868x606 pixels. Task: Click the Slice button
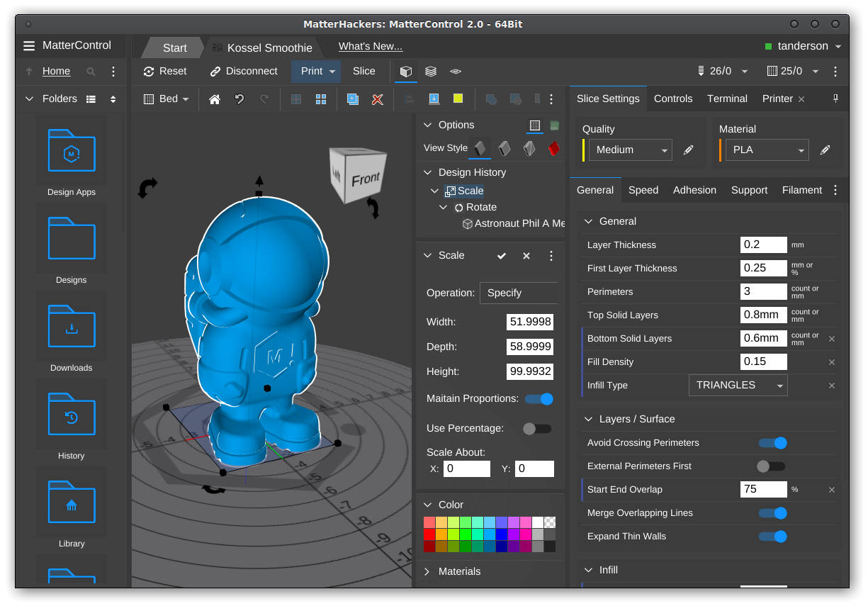coord(364,72)
